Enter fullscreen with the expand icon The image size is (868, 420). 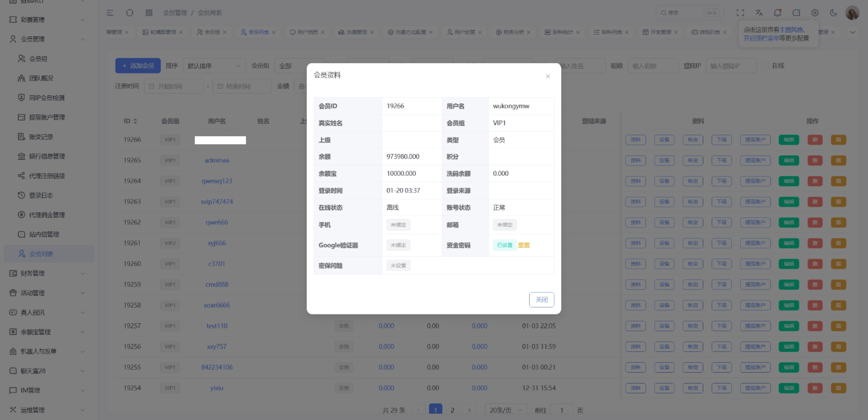point(740,13)
